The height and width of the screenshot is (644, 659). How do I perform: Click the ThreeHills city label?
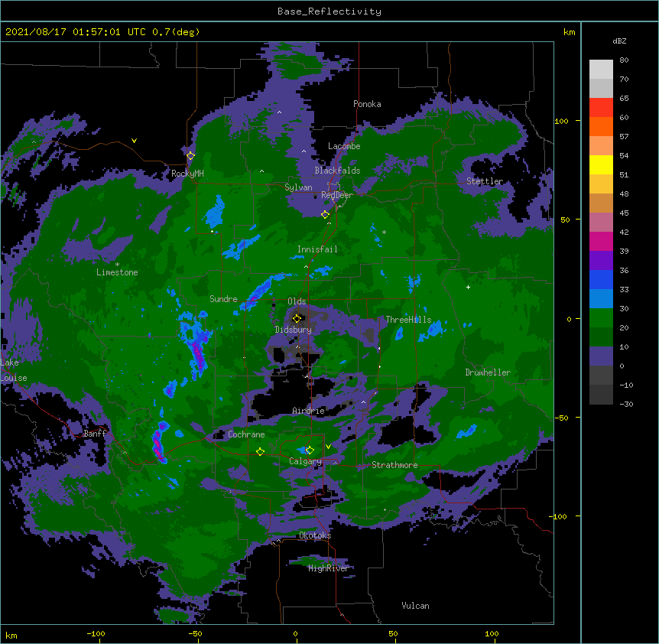click(x=408, y=320)
